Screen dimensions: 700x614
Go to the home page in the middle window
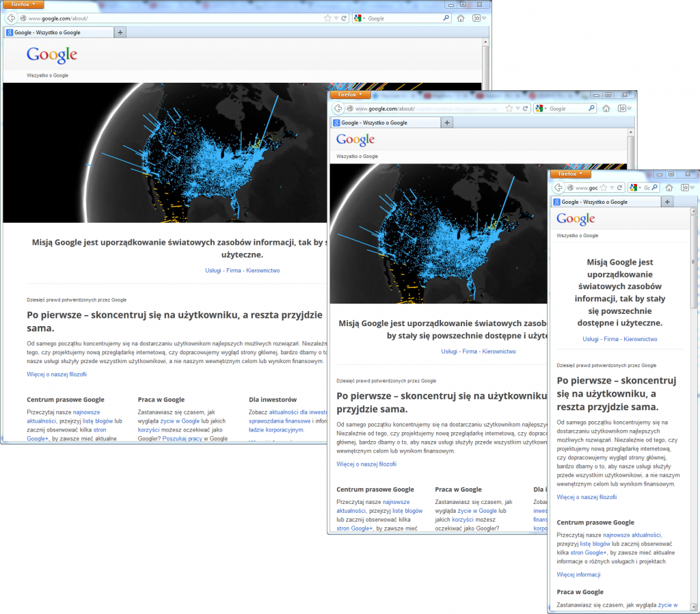point(606,109)
